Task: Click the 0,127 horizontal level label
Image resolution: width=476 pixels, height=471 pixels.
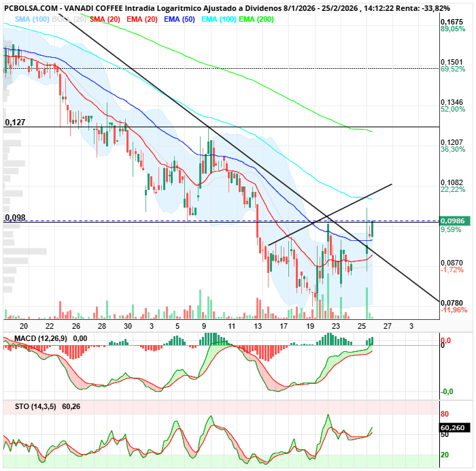Action: point(15,123)
